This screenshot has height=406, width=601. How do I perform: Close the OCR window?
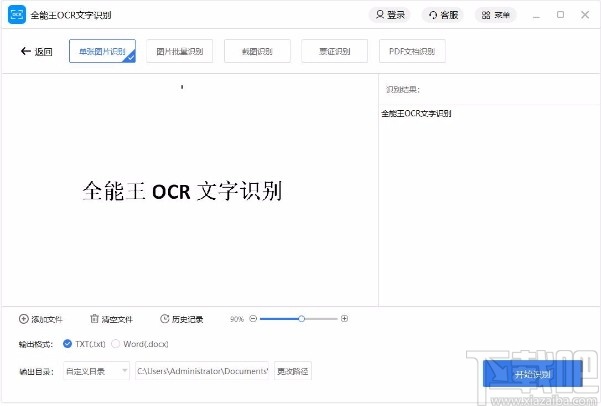click(585, 15)
